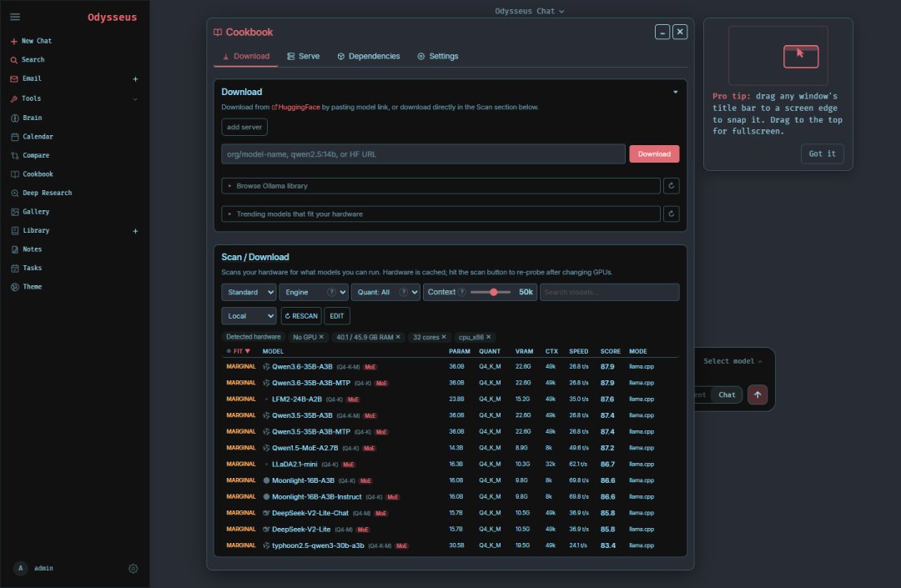Open the HuggingFace link
Viewport: 901px width, 588px height.
[x=296, y=108]
